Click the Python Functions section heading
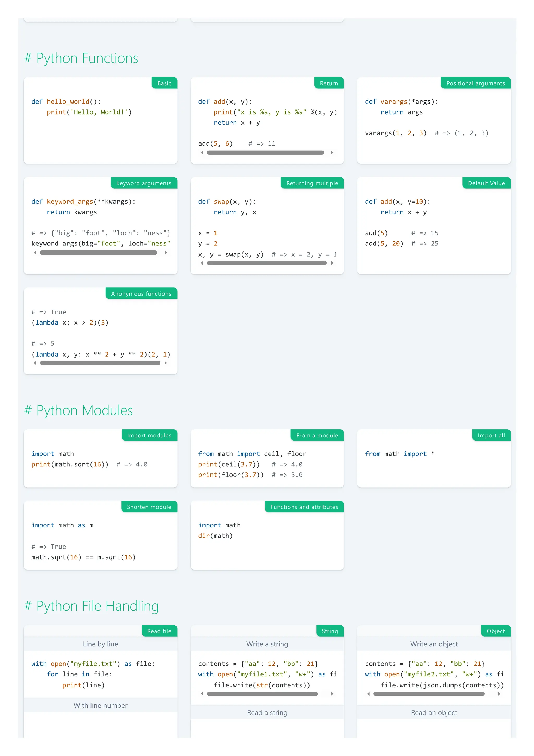This screenshot has width=534, height=756. [87, 58]
